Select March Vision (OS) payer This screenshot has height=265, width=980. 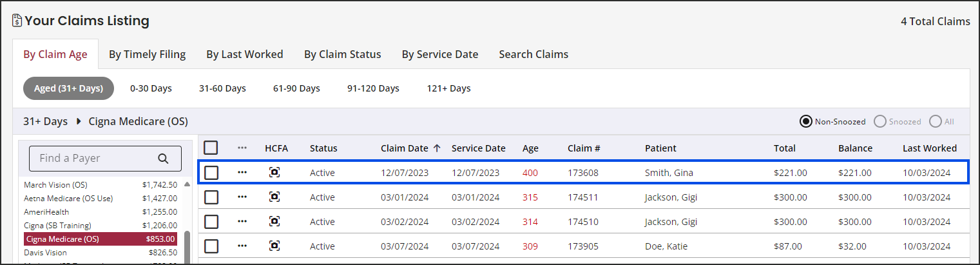101,185
